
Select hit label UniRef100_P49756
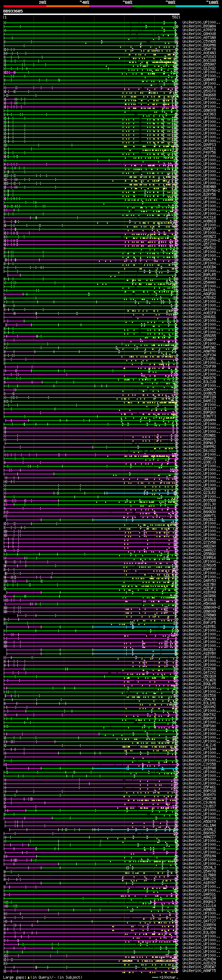(199, 152)
